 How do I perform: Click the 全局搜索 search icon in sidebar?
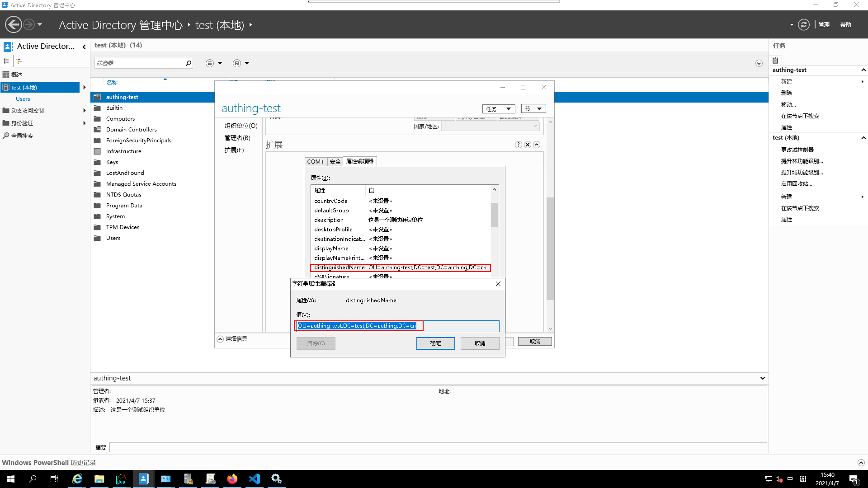(x=6, y=136)
